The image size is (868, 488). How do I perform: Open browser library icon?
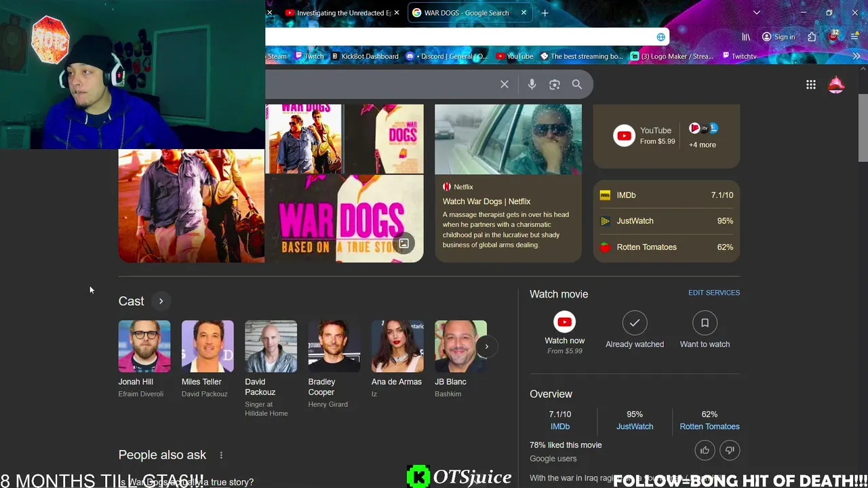click(746, 37)
